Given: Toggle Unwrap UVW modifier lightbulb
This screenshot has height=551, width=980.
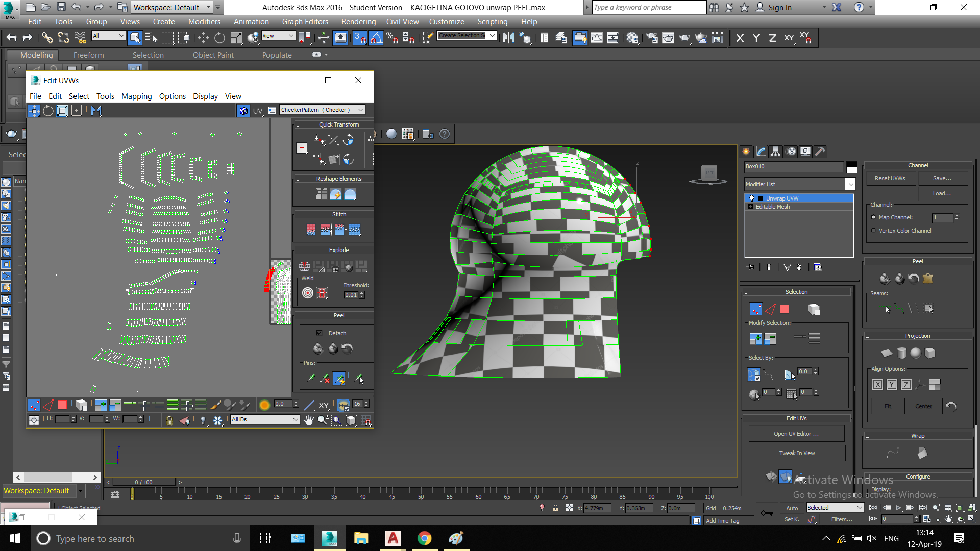Looking at the screenshot, I should point(751,198).
